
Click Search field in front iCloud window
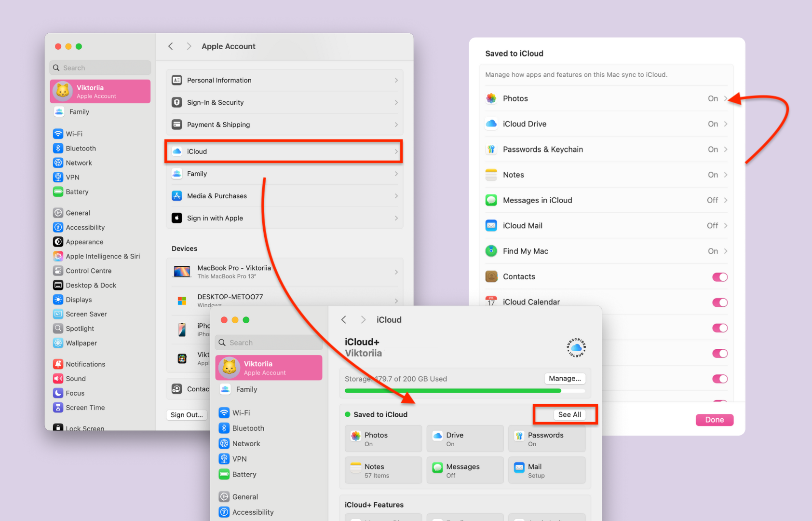(269, 343)
